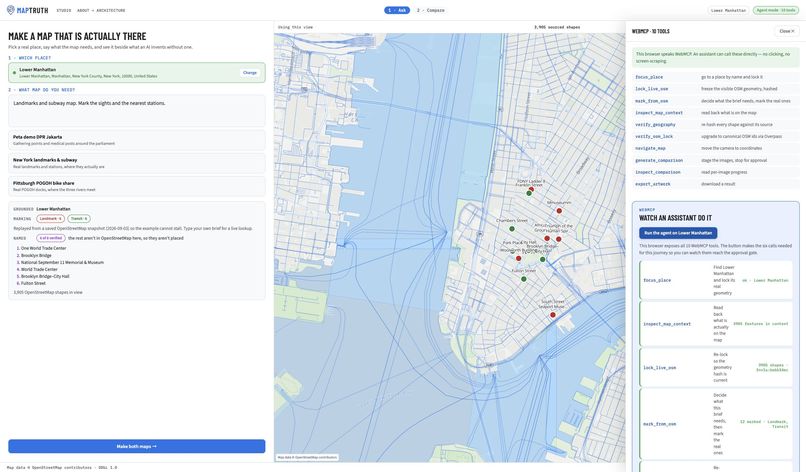Click the Chambers Street green station marker
Viewport: 806px width, 472px height.
point(511,229)
